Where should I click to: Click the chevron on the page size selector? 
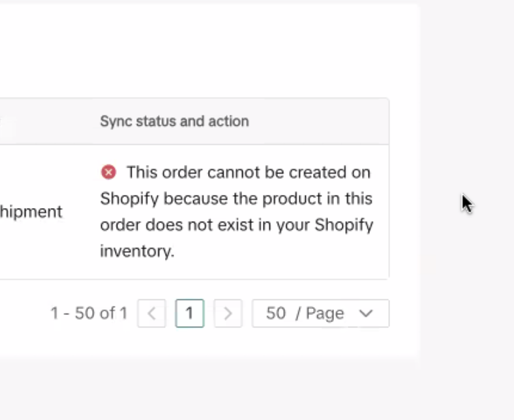click(x=366, y=314)
